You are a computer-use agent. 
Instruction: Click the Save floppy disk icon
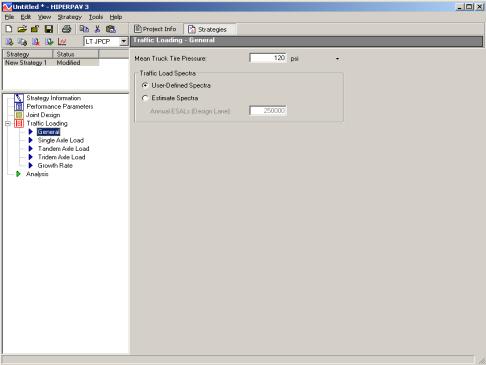click(49, 29)
